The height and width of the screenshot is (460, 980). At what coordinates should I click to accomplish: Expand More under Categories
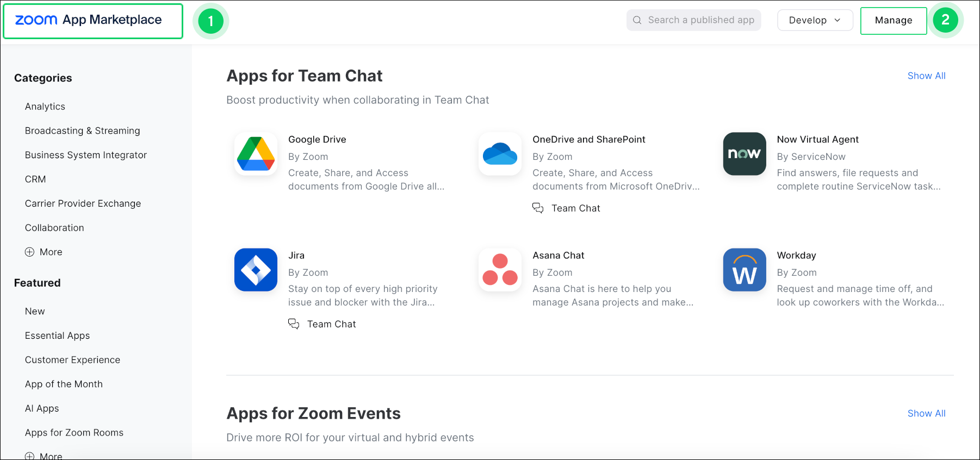[44, 252]
